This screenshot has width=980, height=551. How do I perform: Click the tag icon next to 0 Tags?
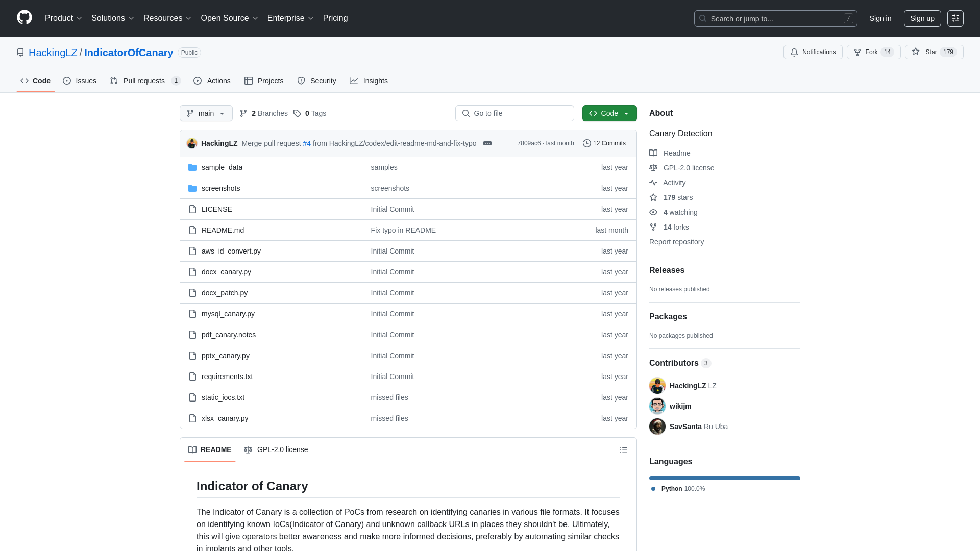(x=297, y=113)
